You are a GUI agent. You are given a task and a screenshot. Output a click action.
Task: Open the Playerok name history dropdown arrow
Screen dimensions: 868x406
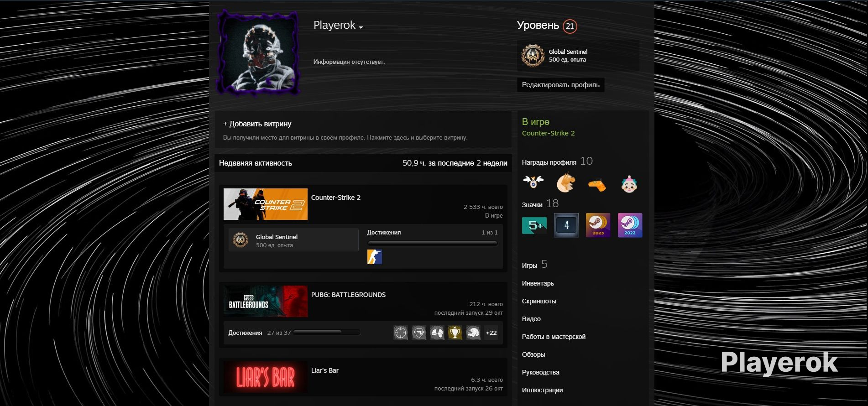click(x=361, y=27)
